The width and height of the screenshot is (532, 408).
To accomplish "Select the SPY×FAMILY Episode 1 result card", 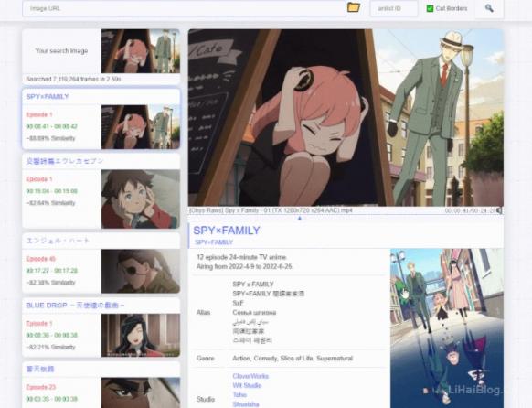I will [x=101, y=119].
